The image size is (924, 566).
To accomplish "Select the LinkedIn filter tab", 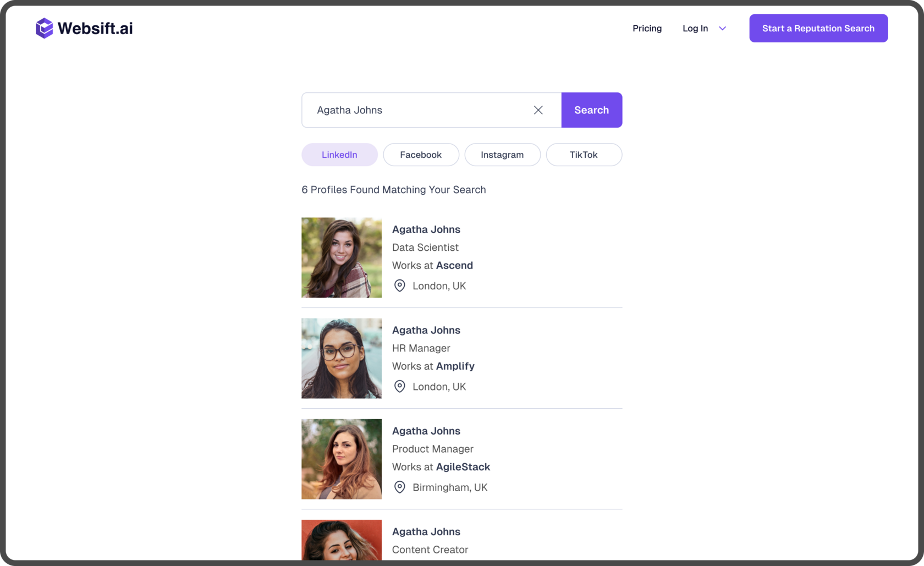I will coord(339,155).
